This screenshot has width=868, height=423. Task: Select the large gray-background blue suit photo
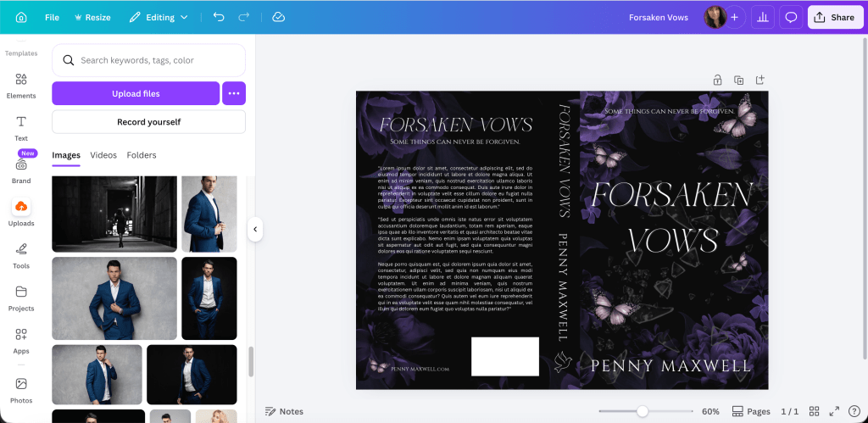tap(114, 298)
